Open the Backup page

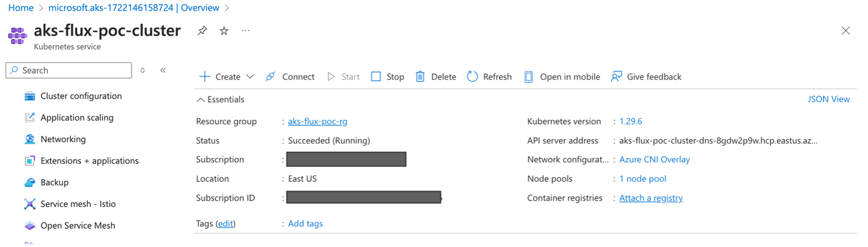coord(55,182)
